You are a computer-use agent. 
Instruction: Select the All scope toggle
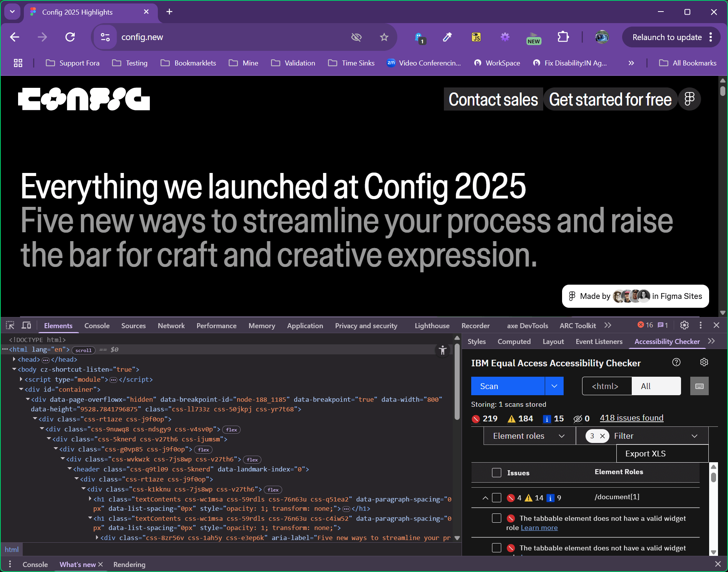click(656, 386)
